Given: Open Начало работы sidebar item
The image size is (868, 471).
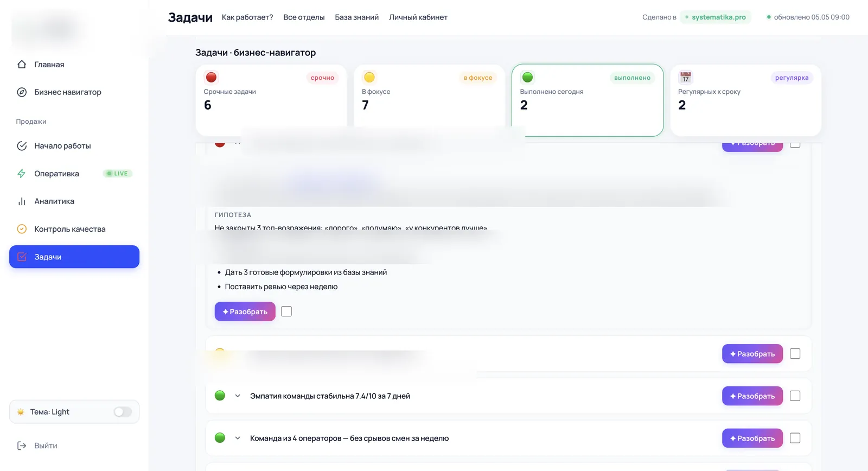Looking at the screenshot, I should (x=74, y=146).
